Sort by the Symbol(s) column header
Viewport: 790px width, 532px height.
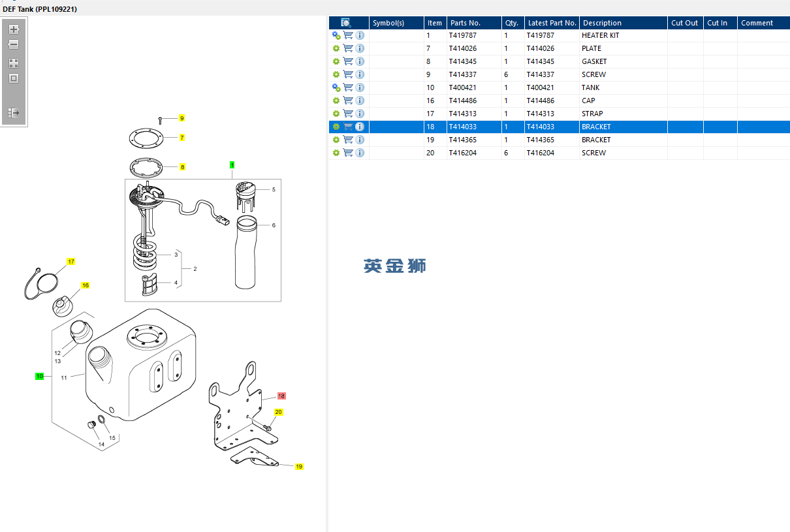point(396,23)
